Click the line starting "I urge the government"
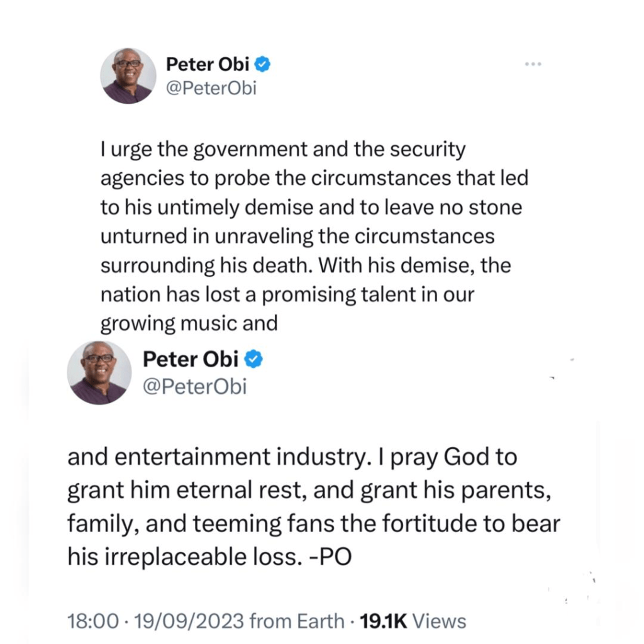The height and width of the screenshot is (644, 644). [x=283, y=150]
